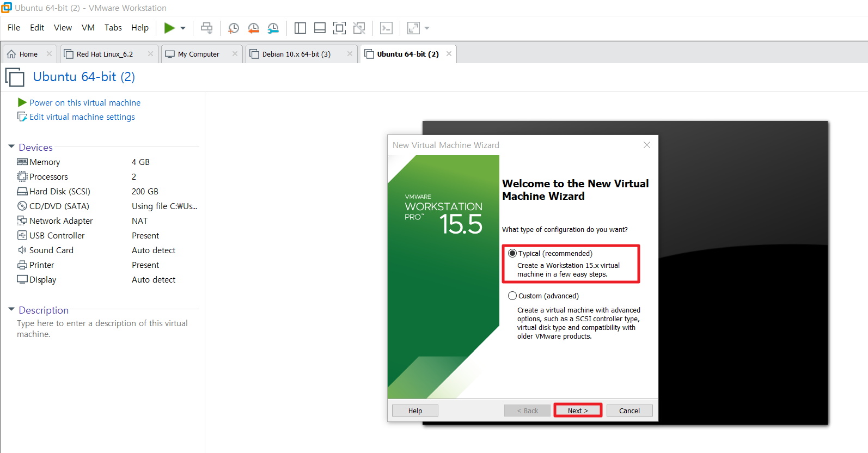Click the USB Controller icon
This screenshot has width=868, height=453.
22,235
